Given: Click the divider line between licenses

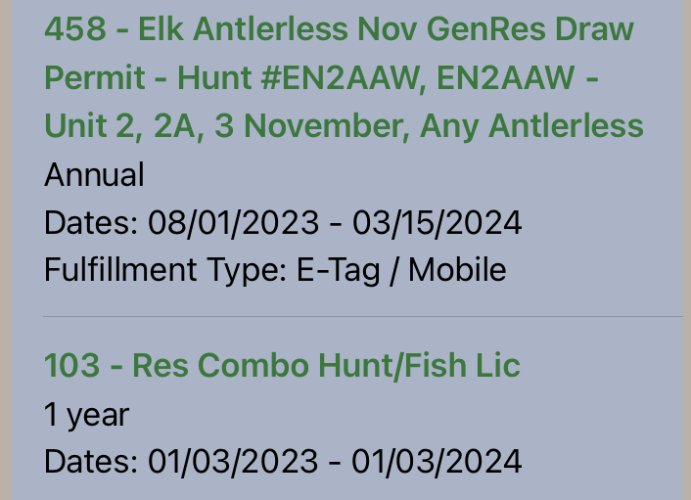Looking at the screenshot, I should (363, 316).
